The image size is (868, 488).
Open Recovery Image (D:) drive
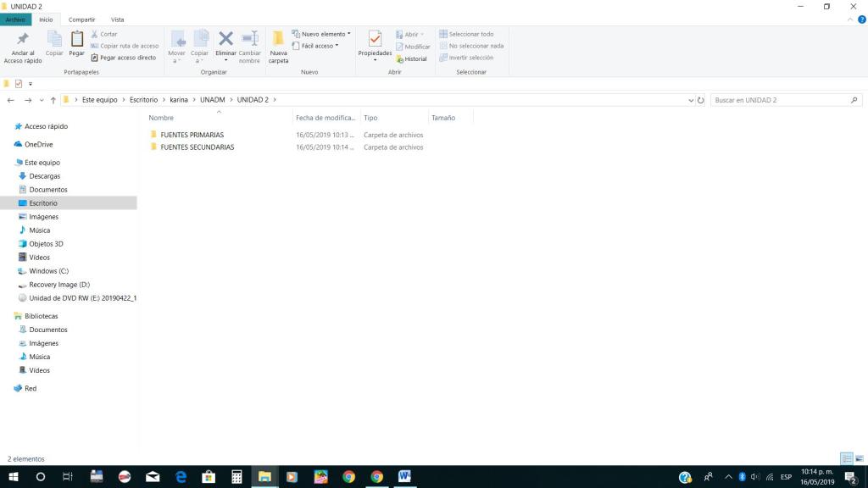tap(59, 285)
